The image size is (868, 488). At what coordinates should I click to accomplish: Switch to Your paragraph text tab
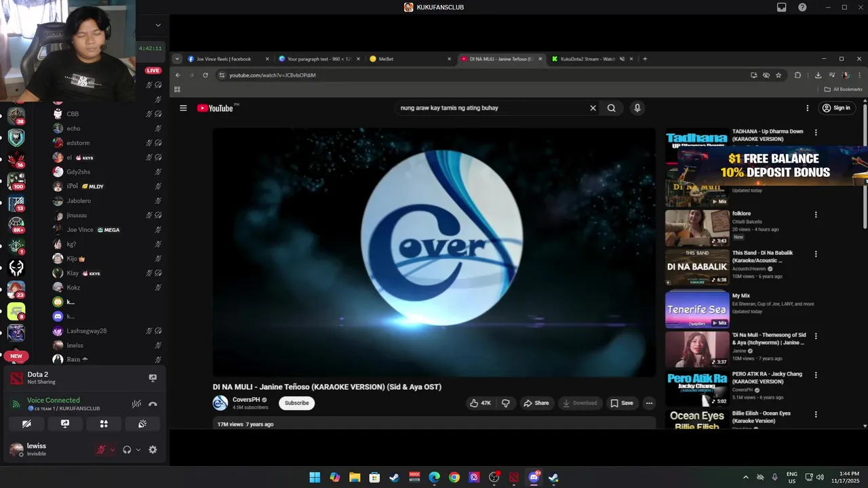point(319,59)
